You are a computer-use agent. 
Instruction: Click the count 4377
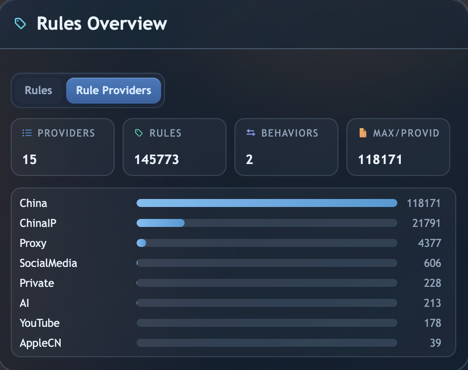click(x=429, y=243)
